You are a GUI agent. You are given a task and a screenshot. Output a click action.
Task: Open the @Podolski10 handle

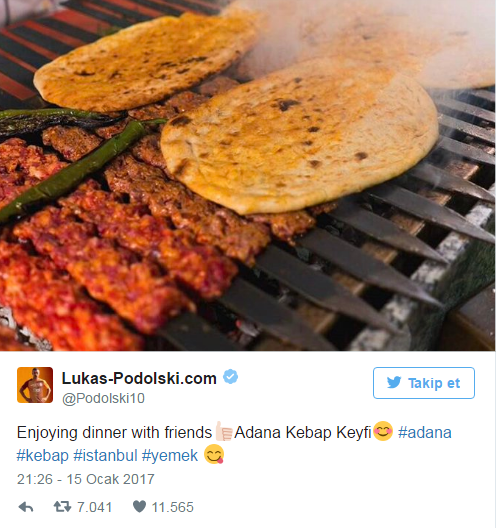point(103,398)
